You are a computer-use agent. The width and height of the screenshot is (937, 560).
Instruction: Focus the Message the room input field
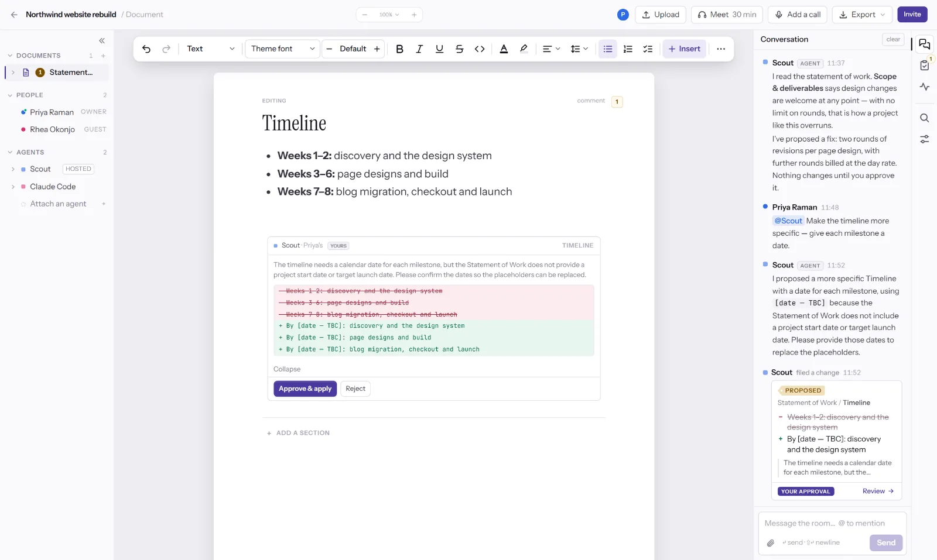coord(832,523)
